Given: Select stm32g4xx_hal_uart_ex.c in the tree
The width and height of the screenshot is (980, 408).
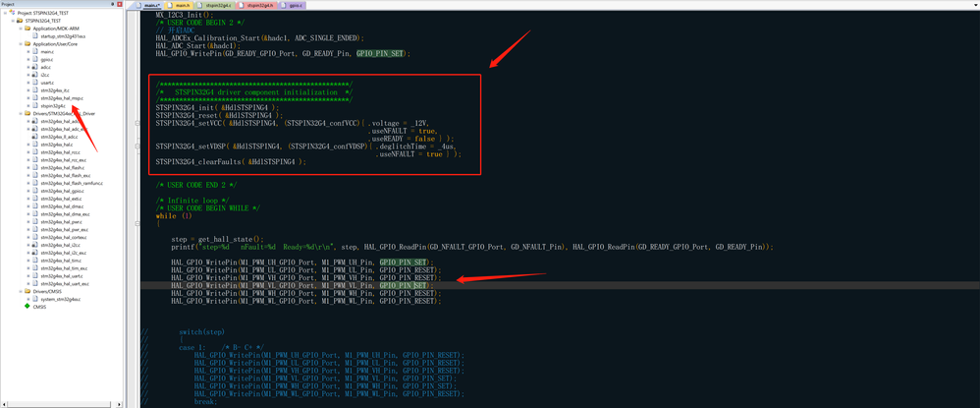Looking at the screenshot, I should tap(65, 283).
